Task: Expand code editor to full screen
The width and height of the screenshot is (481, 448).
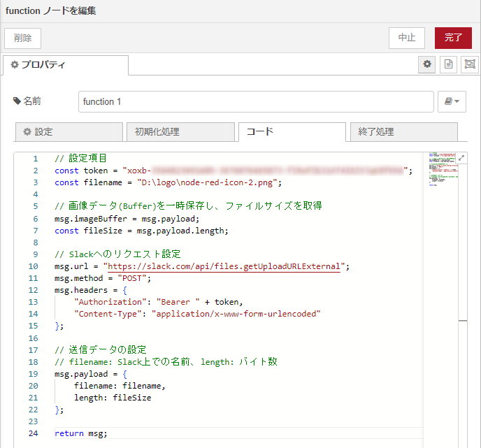Action: pyautogui.click(x=461, y=158)
